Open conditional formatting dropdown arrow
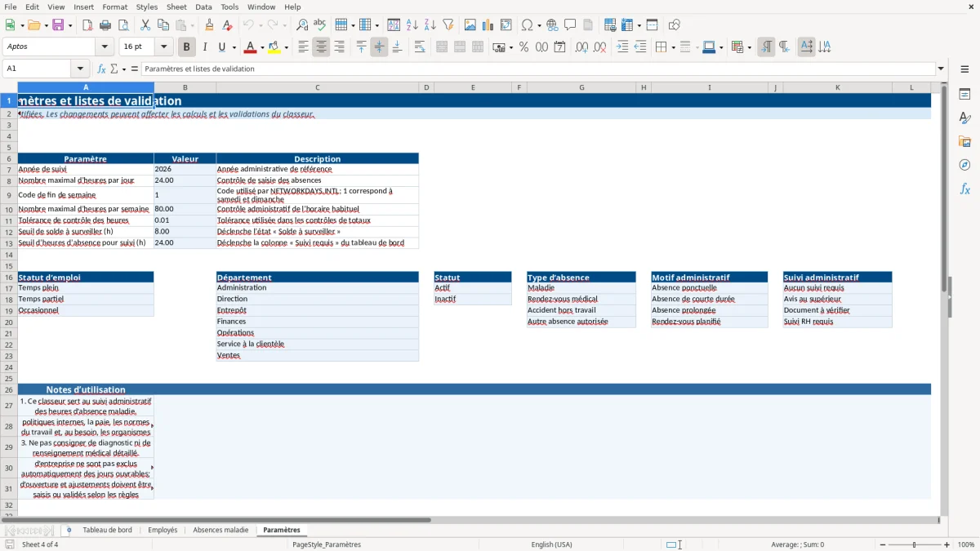Image resolution: width=980 pixels, height=551 pixels. point(749,47)
